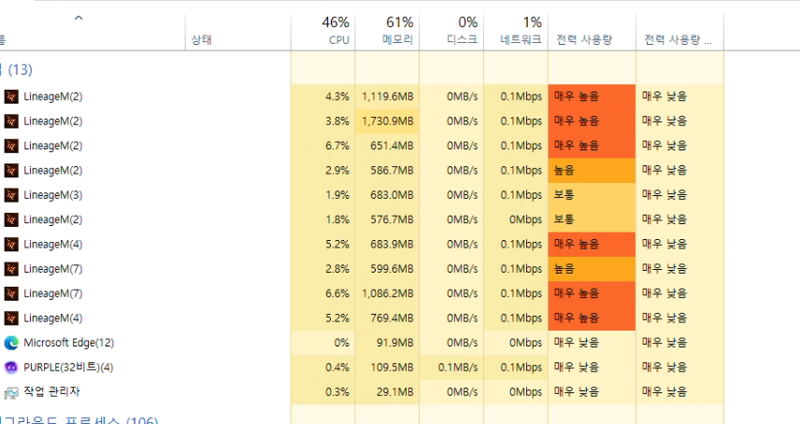800x424 pixels.
Task: Select the LineageM(2) name using 1,119.6MB
Action: (53, 96)
